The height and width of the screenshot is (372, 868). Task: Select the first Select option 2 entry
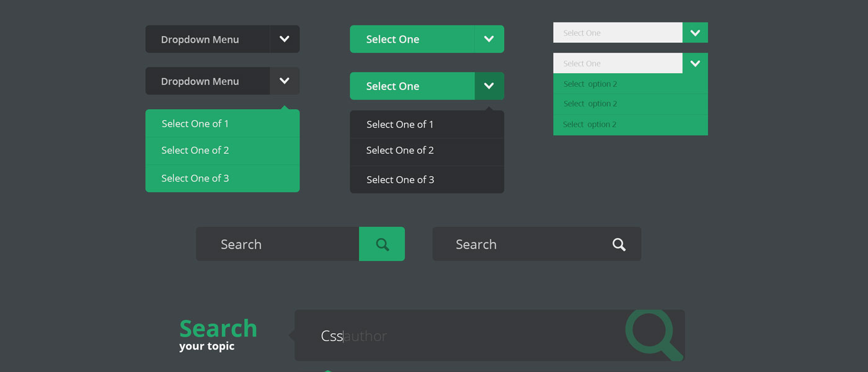tap(631, 84)
